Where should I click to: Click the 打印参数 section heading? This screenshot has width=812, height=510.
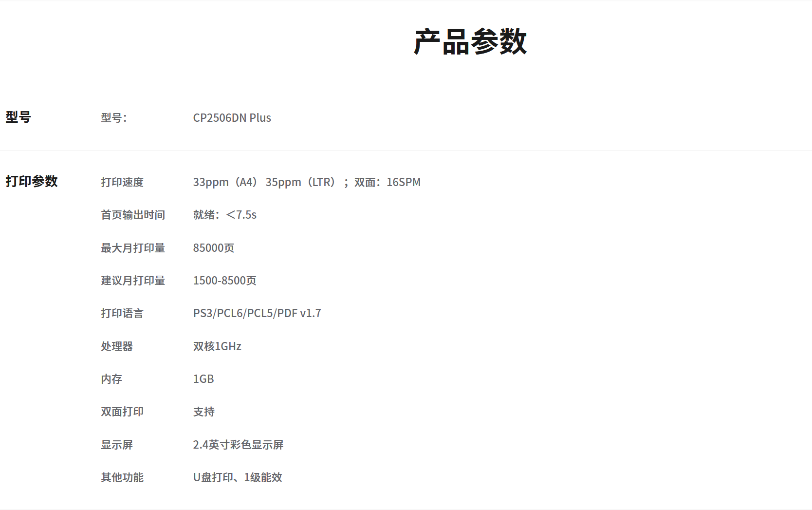coord(32,181)
